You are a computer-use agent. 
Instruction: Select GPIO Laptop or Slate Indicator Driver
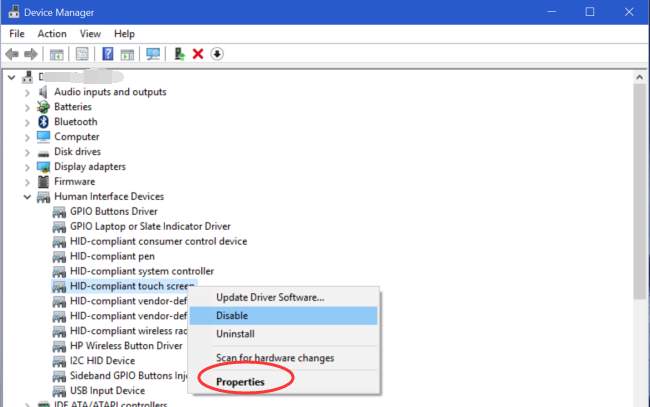150,226
